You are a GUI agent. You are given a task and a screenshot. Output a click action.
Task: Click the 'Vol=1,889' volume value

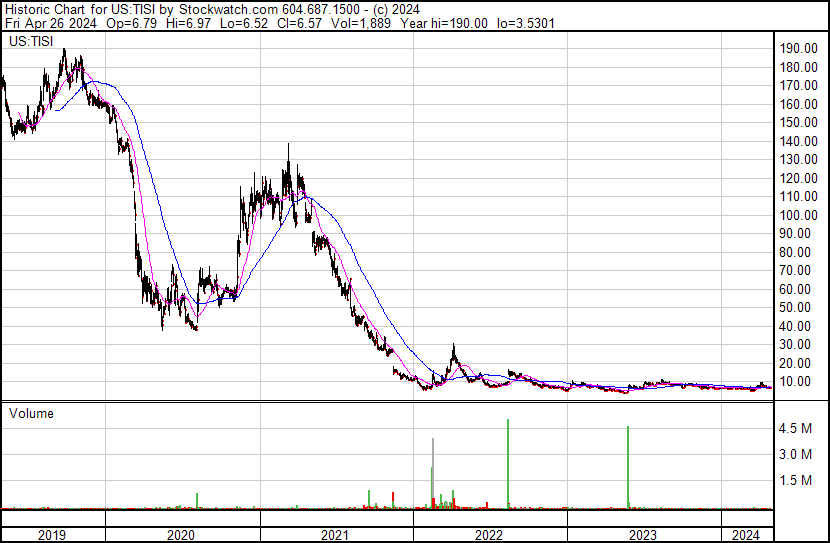point(361,23)
